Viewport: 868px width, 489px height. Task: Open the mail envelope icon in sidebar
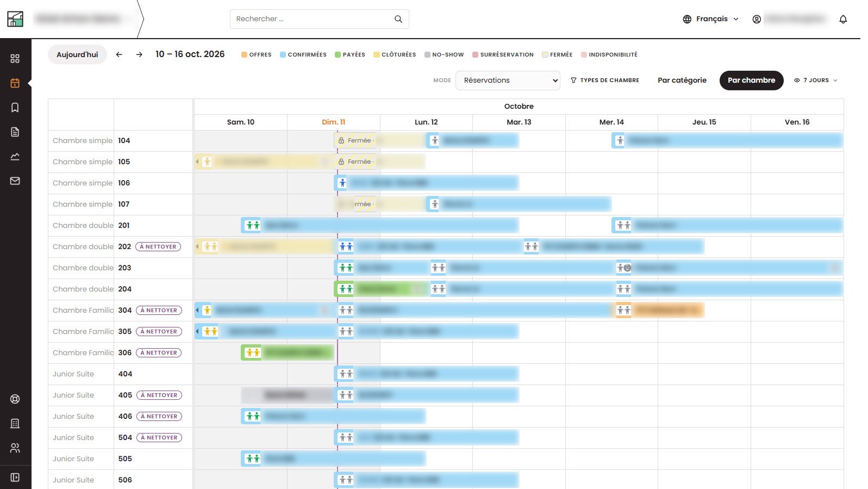tap(15, 181)
